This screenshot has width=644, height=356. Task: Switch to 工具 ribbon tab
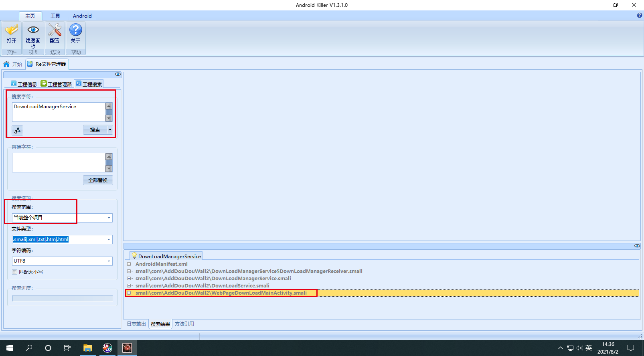coord(55,16)
